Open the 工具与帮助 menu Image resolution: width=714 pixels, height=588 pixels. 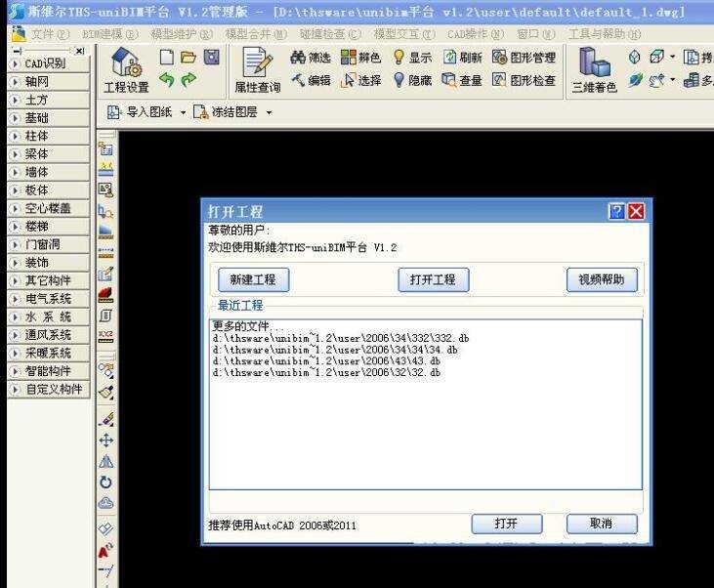pos(605,34)
